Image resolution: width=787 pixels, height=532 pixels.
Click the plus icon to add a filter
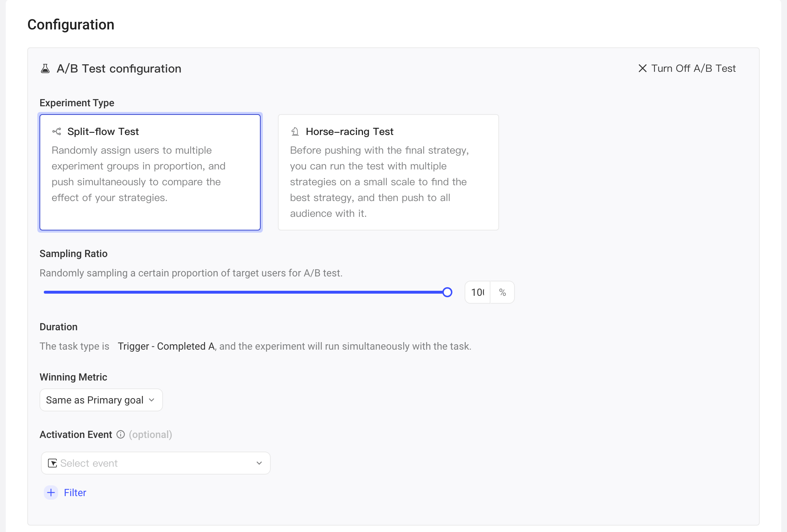coord(51,493)
